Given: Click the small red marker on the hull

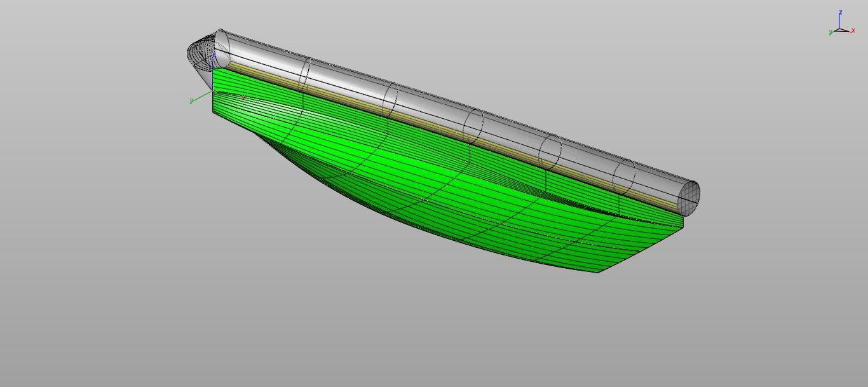Looking at the screenshot, I should pos(243,97).
